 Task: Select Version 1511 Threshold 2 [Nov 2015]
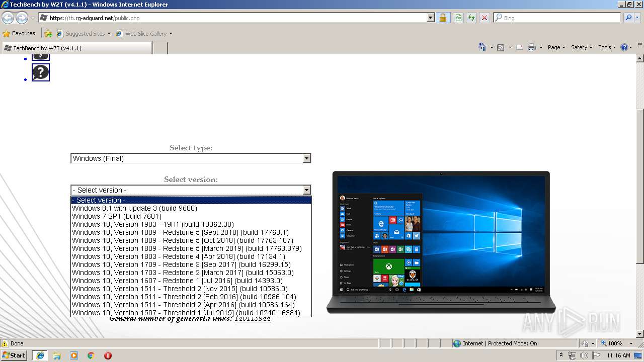[191, 289]
